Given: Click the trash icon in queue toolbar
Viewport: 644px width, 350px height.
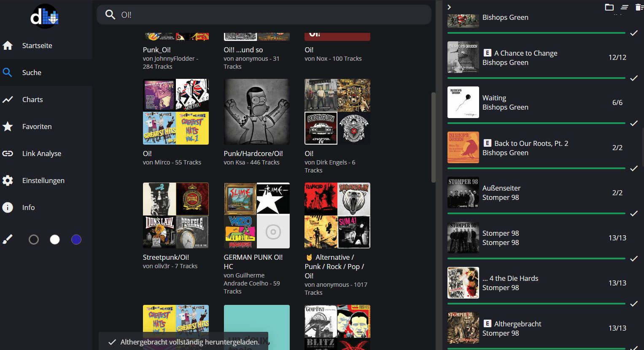Looking at the screenshot, I should coord(639,7).
